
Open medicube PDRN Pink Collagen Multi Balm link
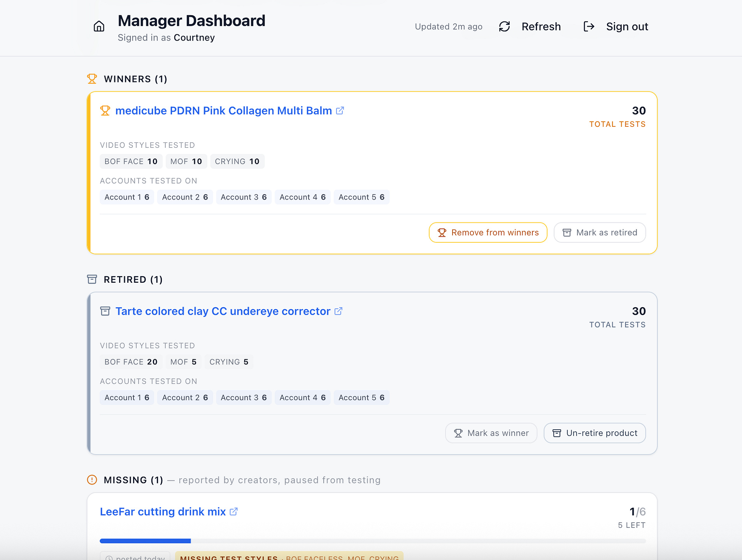click(x=230, y=111)
